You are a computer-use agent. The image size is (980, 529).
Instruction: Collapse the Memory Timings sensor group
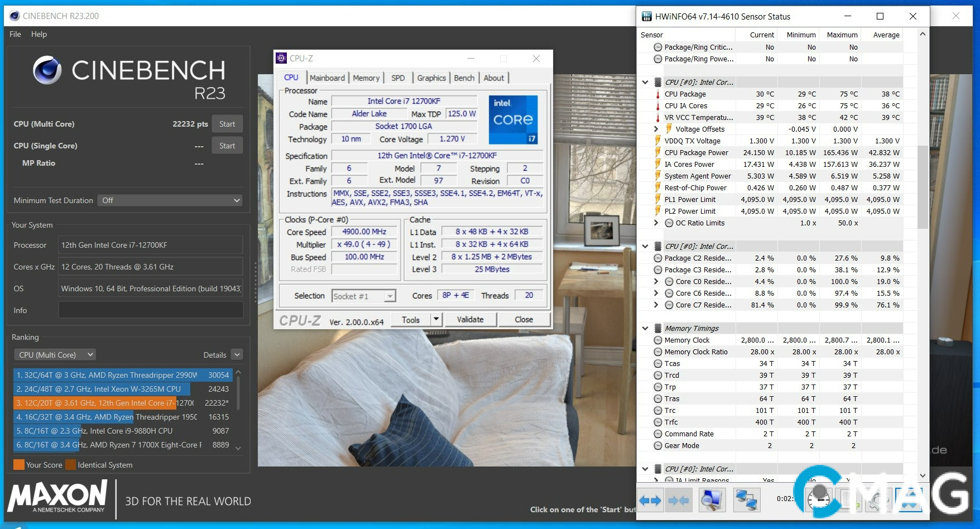[645, 329]
